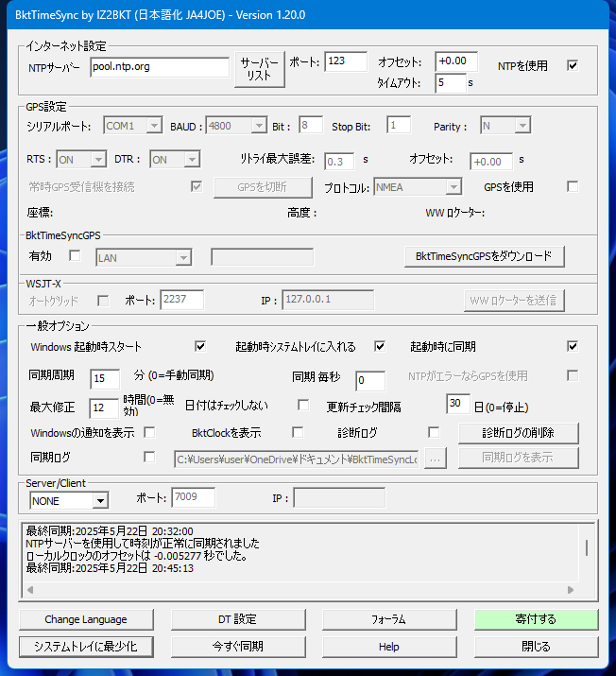Screen dimensions: 616x676
Task: Toggle Windows 起動時スタート checkbox
Action: (200, 346)
